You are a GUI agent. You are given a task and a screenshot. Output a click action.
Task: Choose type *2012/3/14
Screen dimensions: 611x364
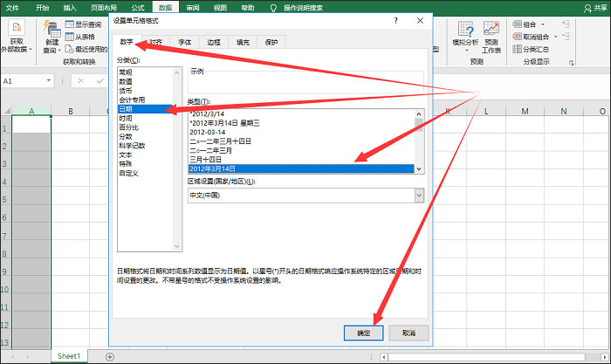[x=207, y=113]
